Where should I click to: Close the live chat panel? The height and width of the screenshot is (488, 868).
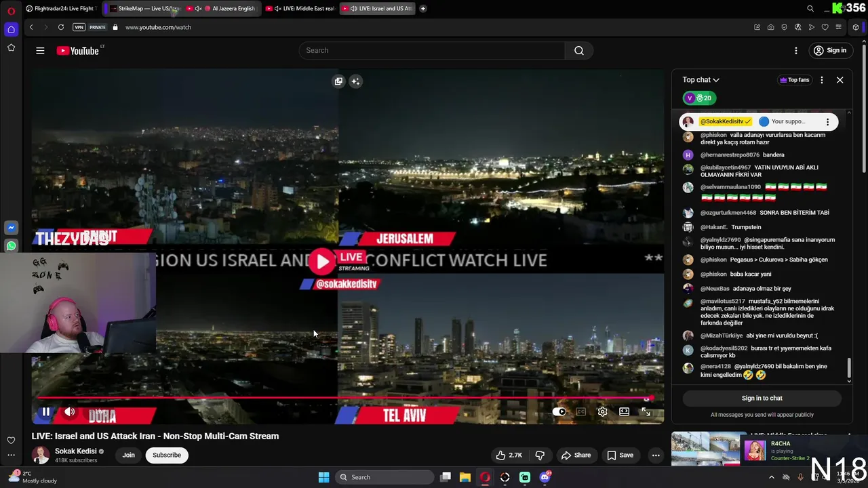click(x=840, y=80)
